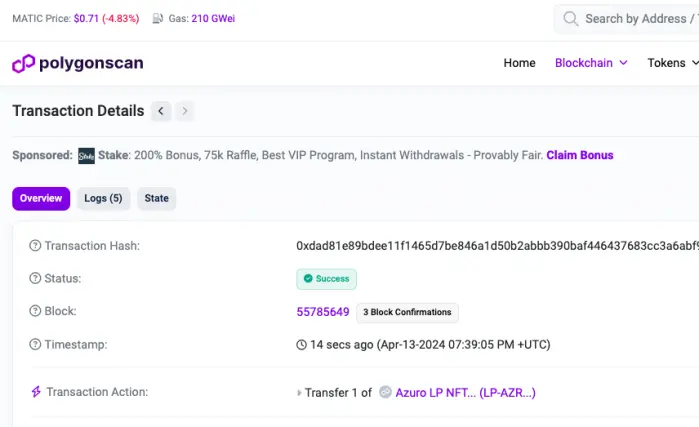The height and width of the screenshot is (427, 699).
Task: Click the polygonscan logo icon
Action: pos(23,63)
